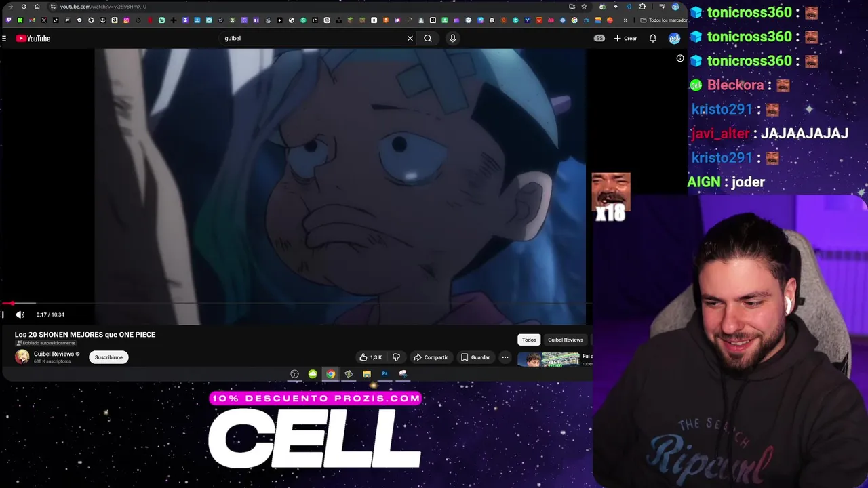
Task: Select the Todos filter chip
Action: tap(529, 340)
